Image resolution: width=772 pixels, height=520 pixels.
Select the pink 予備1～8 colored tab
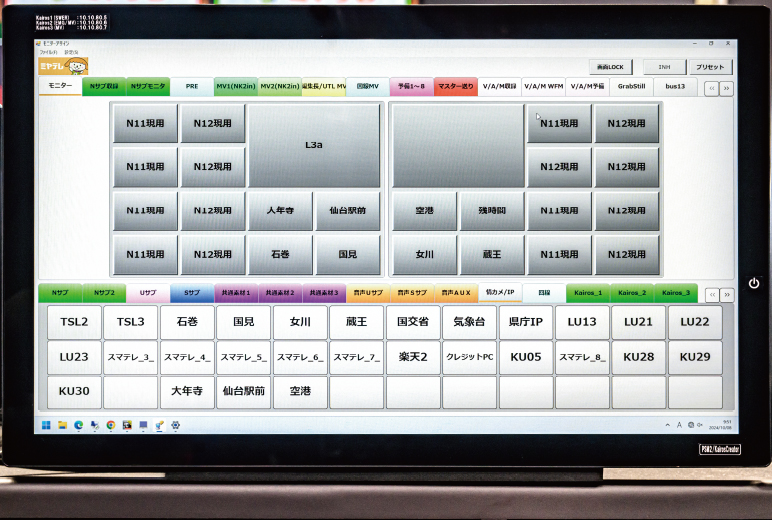(x=411, y=87)
